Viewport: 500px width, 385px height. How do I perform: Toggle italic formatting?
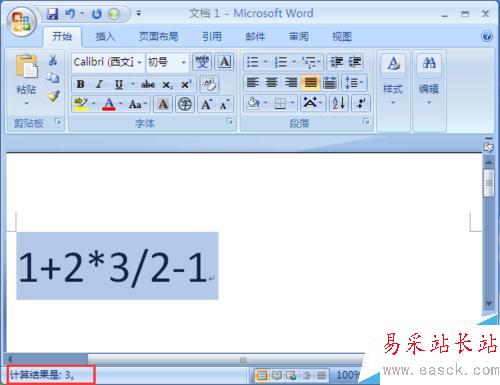(x=99, y=84)
